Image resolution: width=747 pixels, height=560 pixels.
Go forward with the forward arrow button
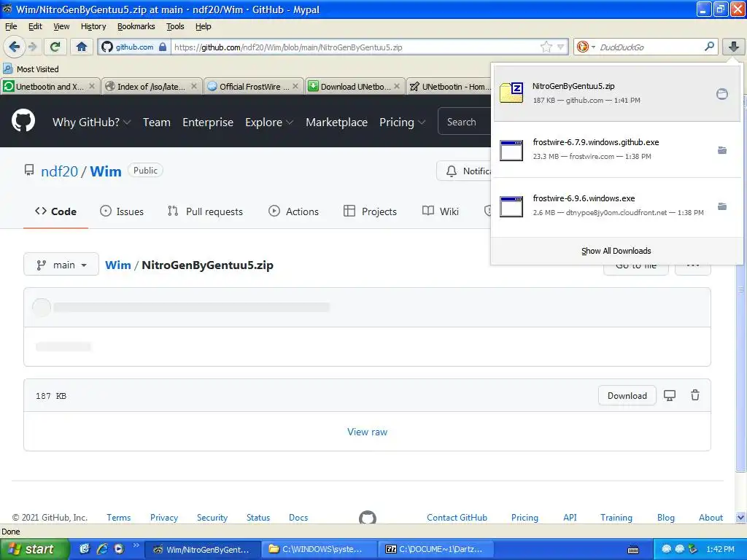tap(32, 47)
